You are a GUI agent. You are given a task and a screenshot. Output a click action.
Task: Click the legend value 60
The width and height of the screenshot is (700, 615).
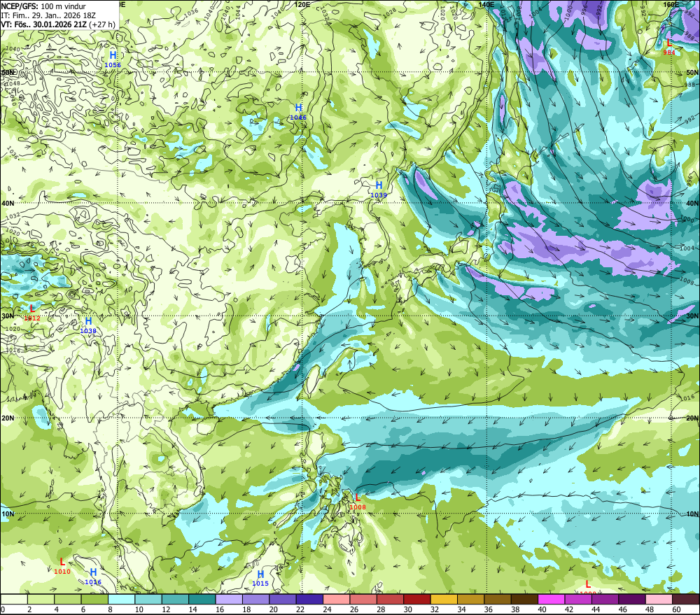[677, 609]
